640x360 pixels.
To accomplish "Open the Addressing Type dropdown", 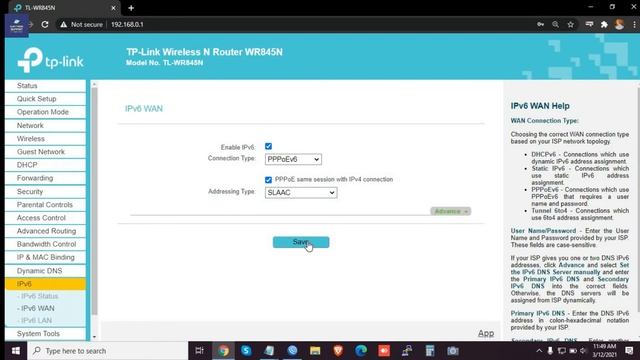I will 301,193.
